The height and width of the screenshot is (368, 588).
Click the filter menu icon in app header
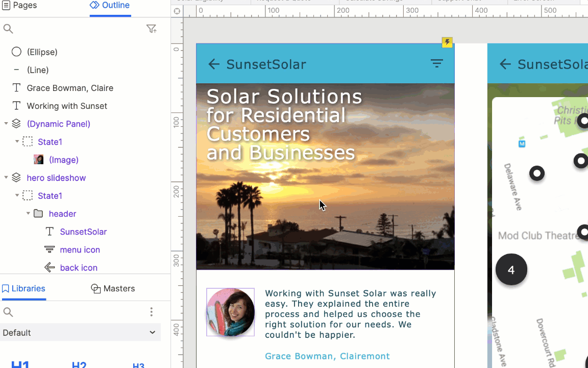pyautogui.click(x=436, y=64)
